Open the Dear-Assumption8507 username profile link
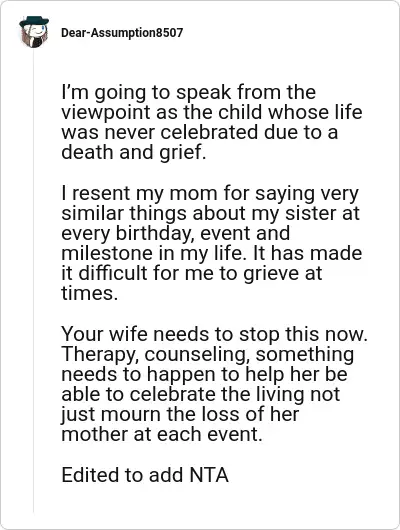 point(122,33)
